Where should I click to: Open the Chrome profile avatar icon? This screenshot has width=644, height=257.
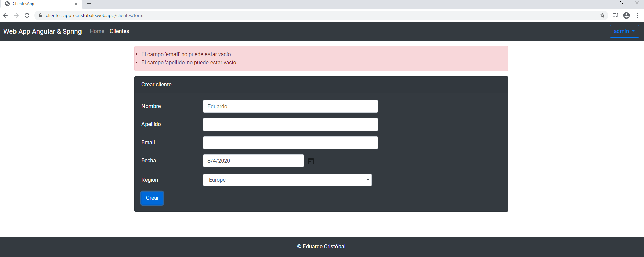[x=626, y=15]
